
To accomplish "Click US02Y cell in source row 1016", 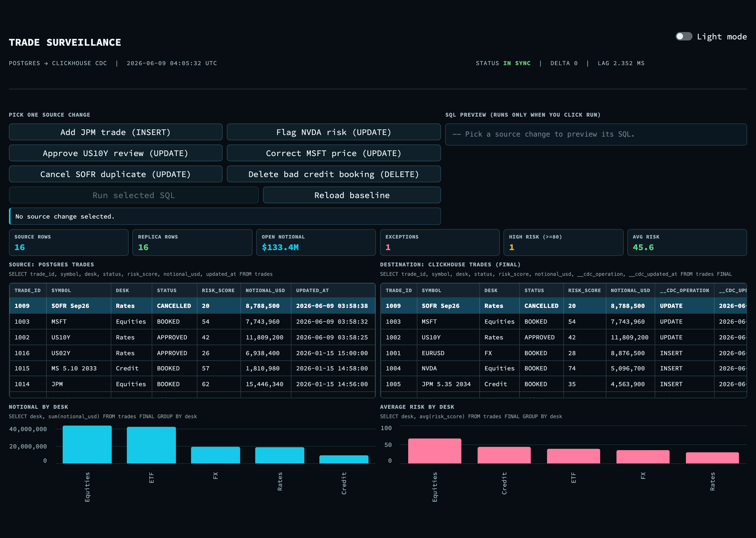I will coord(78,353).
